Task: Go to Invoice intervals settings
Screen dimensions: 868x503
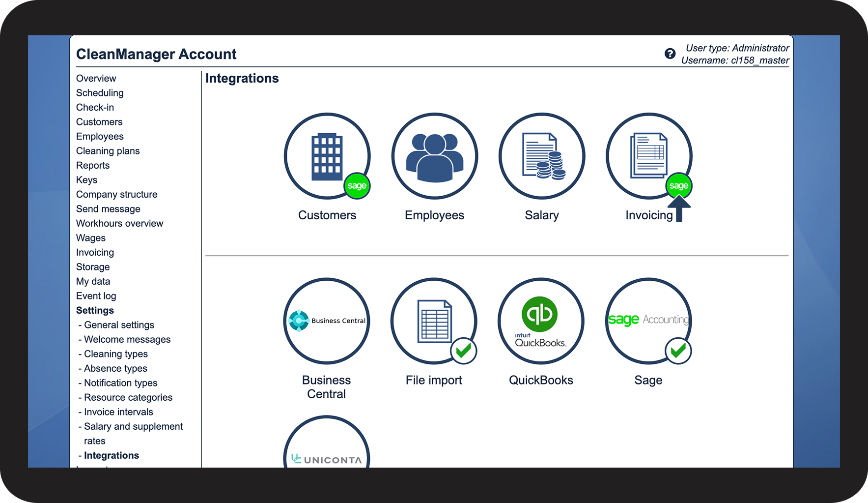Action: [x=118, y=412]
